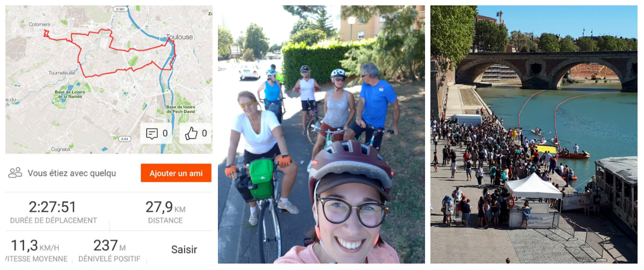
Task: Tap the 237 m dénivelé positif stat
Action: coord(109,251)
